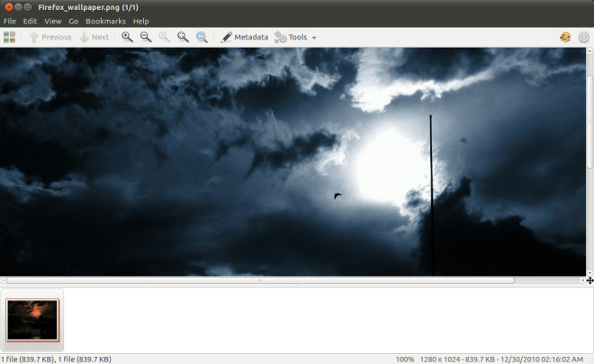
Task: Click the scroll up arrow
Action: [589, 50]
